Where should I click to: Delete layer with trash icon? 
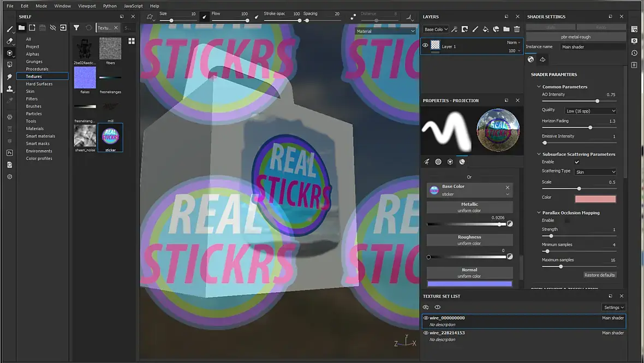(517, 29)
